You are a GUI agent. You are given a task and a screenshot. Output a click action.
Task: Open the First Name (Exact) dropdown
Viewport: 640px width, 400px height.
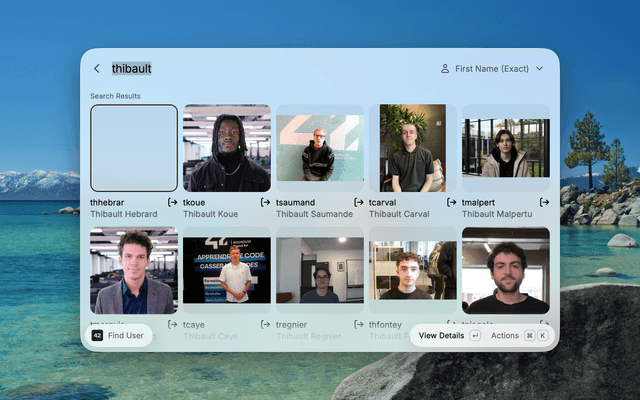[492, 69]
